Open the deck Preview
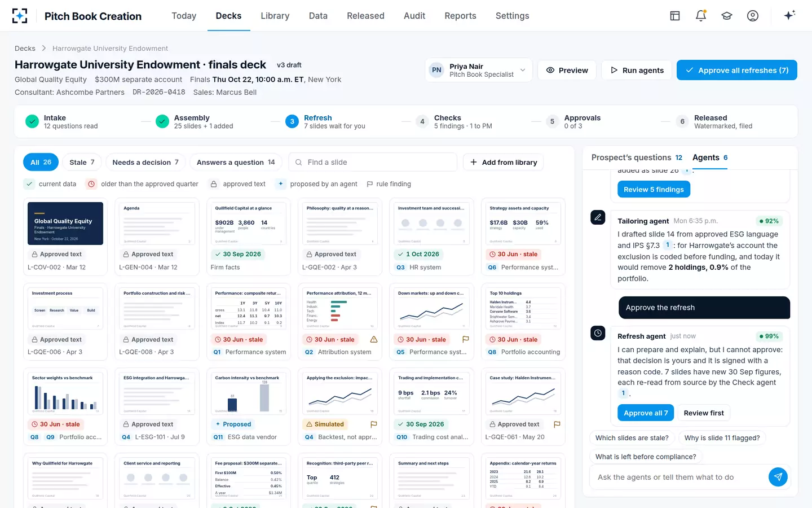 click(x=567, y=70)
